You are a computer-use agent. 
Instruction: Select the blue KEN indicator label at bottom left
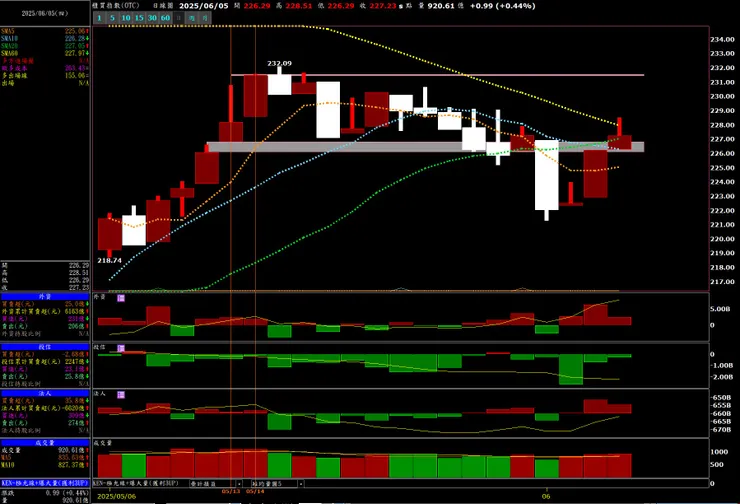[x=45, y=483]
